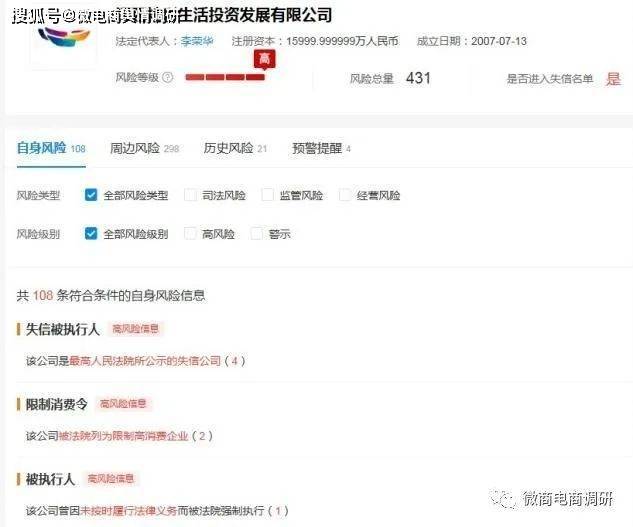Click the red risk level bar
The width and height of the screenshot is (633, 527).
225,77
